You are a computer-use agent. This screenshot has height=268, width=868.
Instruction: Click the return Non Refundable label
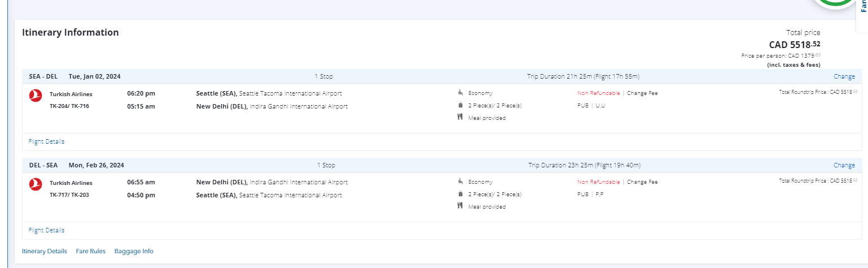(x=598, y=182)
